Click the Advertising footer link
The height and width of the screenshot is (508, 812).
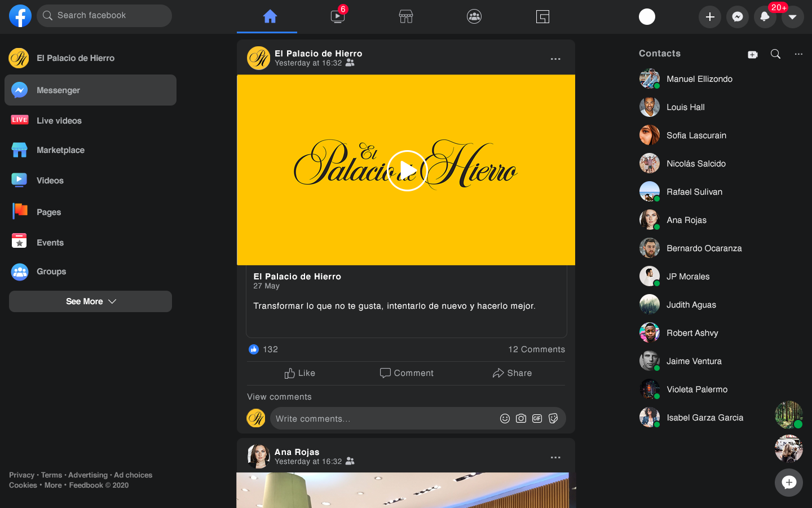point(88,475)
